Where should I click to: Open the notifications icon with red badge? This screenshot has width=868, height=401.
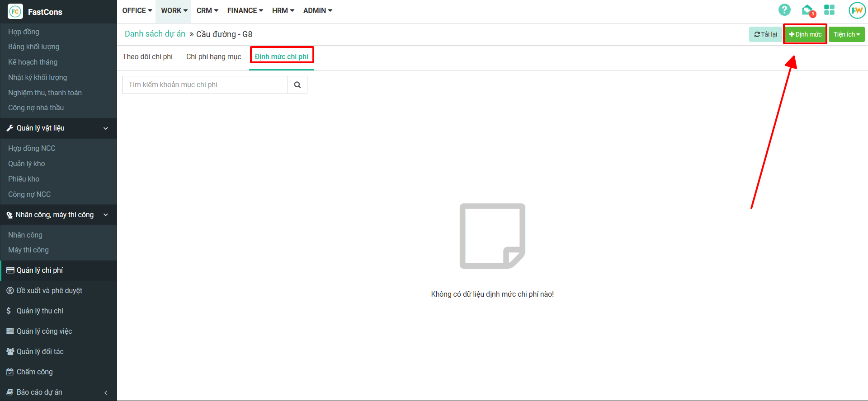(807, 10)
